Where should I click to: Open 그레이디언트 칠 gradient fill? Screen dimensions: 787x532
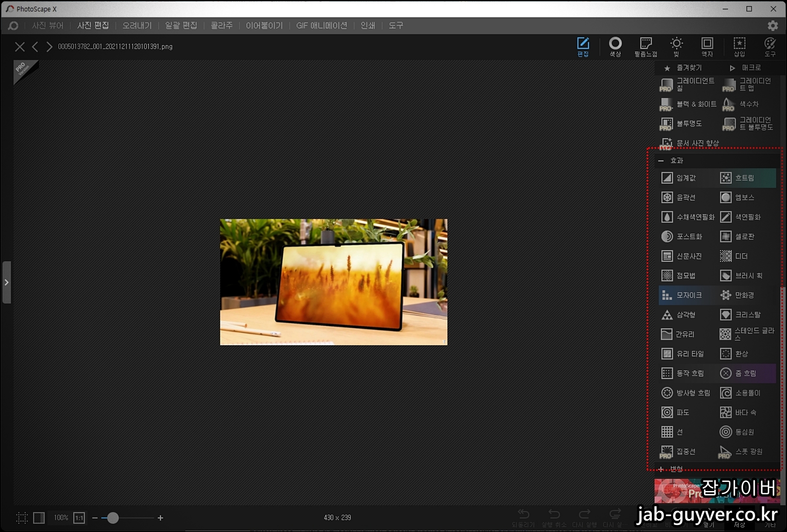(688, 85)
